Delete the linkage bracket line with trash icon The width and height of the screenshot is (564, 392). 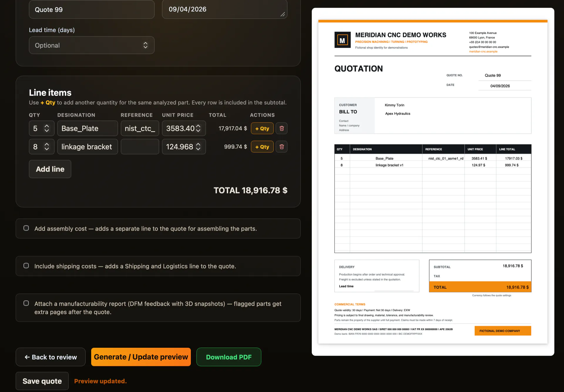click(x=281, y=147)
